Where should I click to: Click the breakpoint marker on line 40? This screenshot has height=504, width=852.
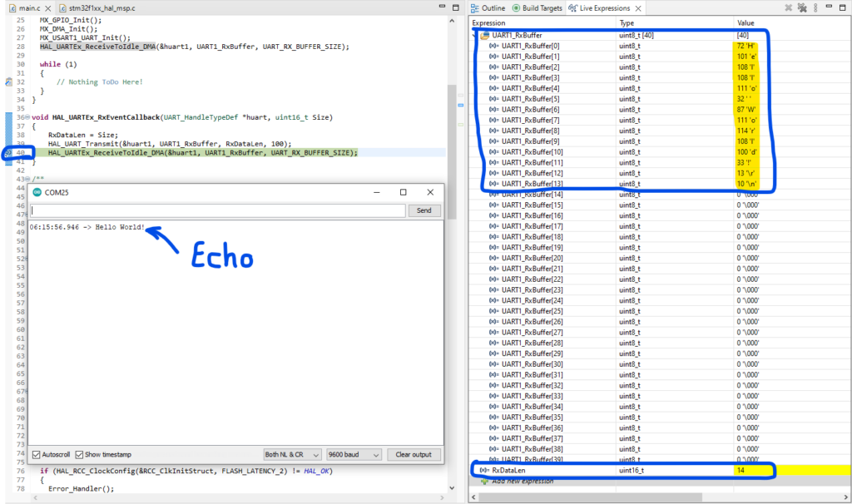(7, 153)
